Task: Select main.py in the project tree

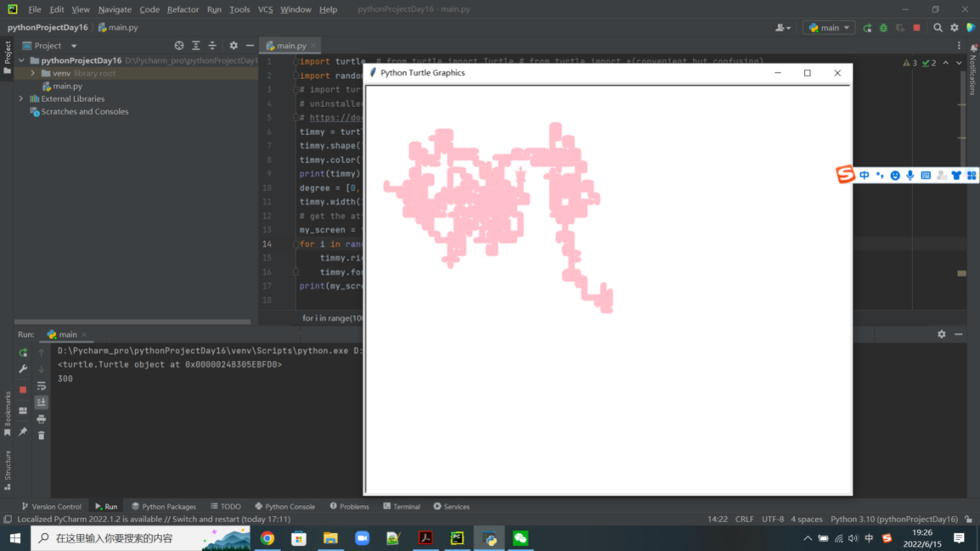Action: (67, 87)
